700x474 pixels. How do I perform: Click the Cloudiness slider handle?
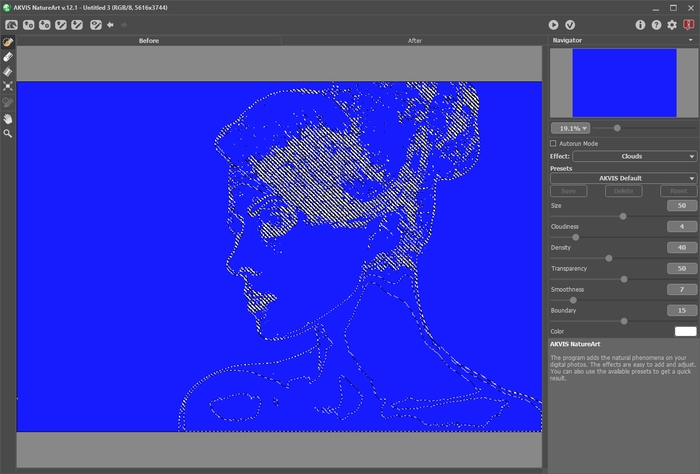575,237
